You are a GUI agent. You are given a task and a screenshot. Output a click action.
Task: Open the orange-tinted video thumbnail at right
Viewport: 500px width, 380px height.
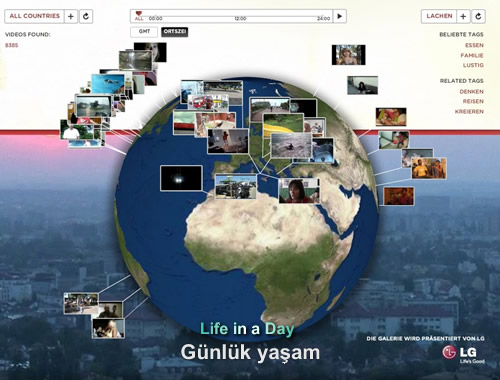[x=399, y=196]
